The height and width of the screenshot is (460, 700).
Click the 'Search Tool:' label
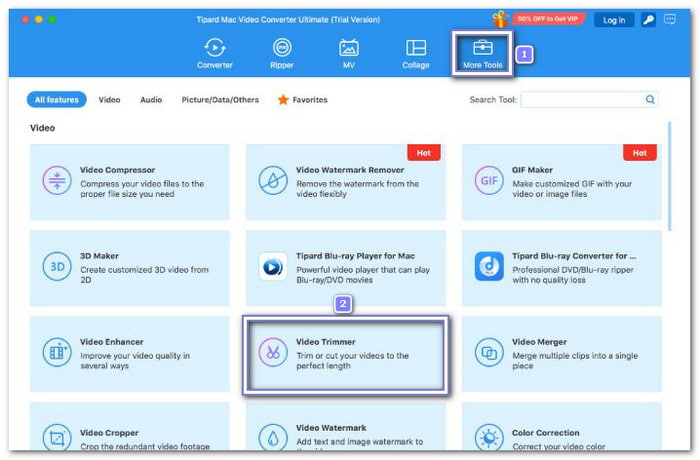click(493, 100)
